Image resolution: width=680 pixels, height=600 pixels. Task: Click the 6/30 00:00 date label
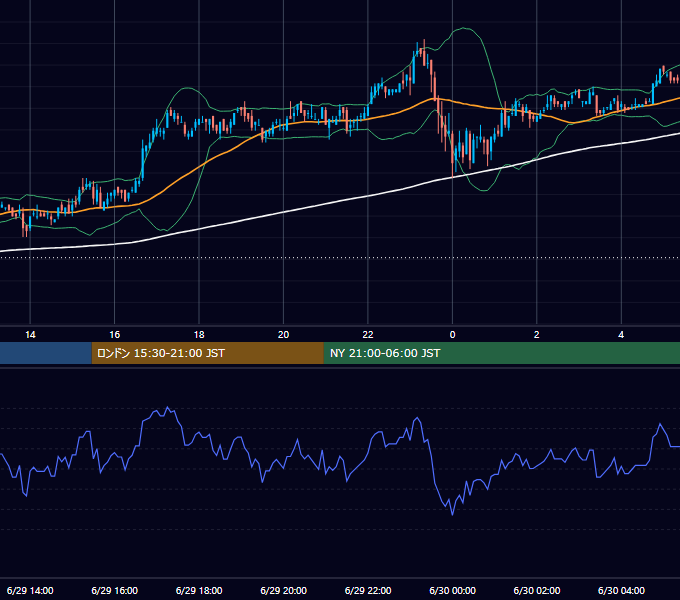[452, 590]
